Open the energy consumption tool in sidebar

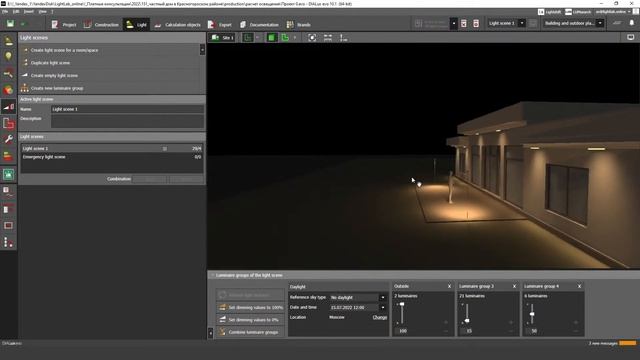[x=9, y=156]
